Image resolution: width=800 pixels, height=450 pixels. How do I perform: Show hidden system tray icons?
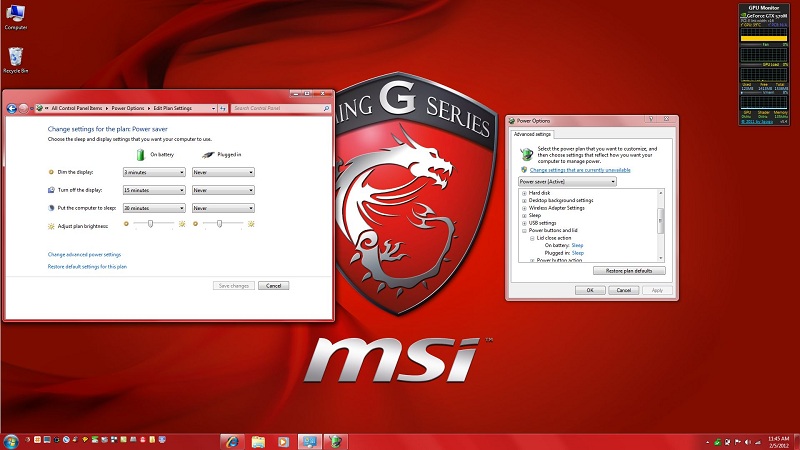707,442
